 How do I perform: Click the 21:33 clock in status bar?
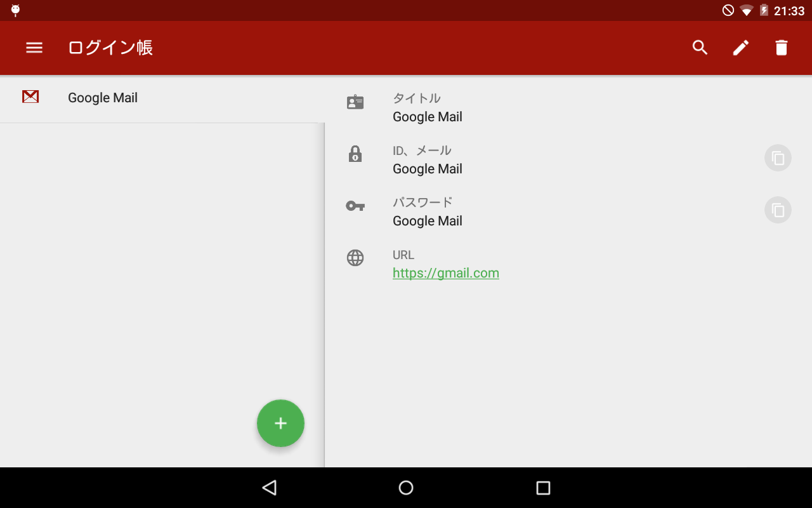pos(789,11)
